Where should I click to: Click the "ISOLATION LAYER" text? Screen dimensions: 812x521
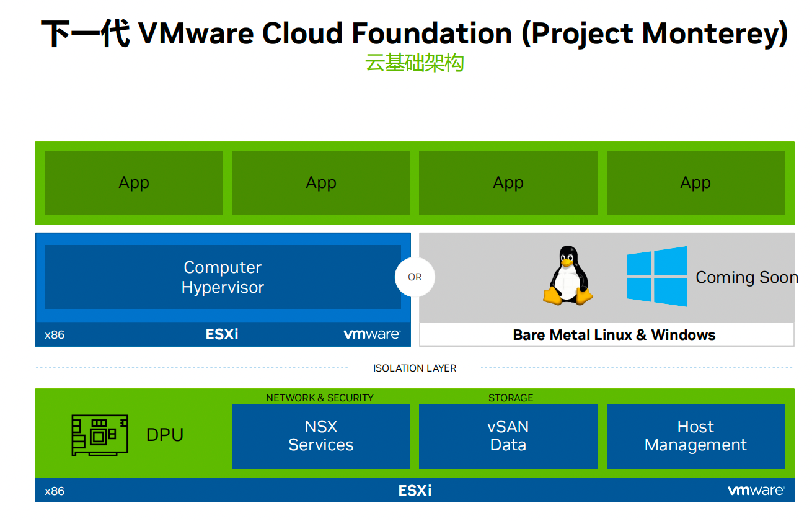point(415,368)
